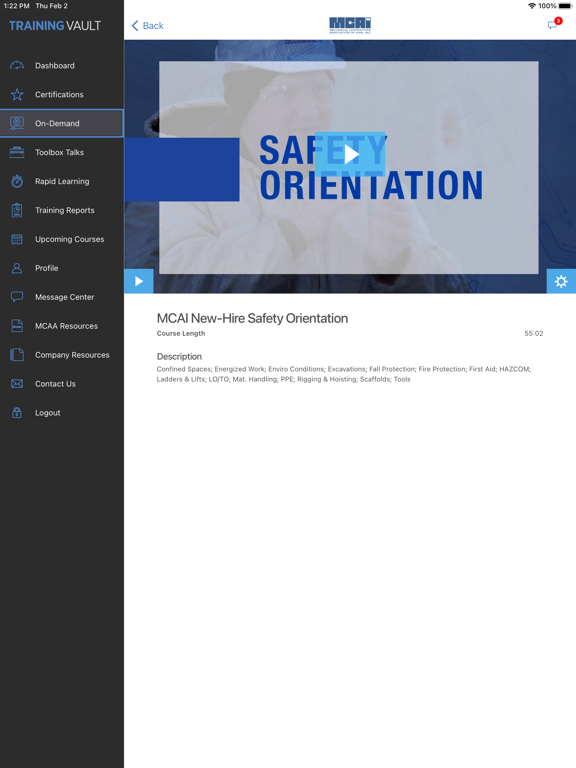Viewport: 576px width, 768px height.
Task: Play video with center play button
Action: tap(350, 154)
